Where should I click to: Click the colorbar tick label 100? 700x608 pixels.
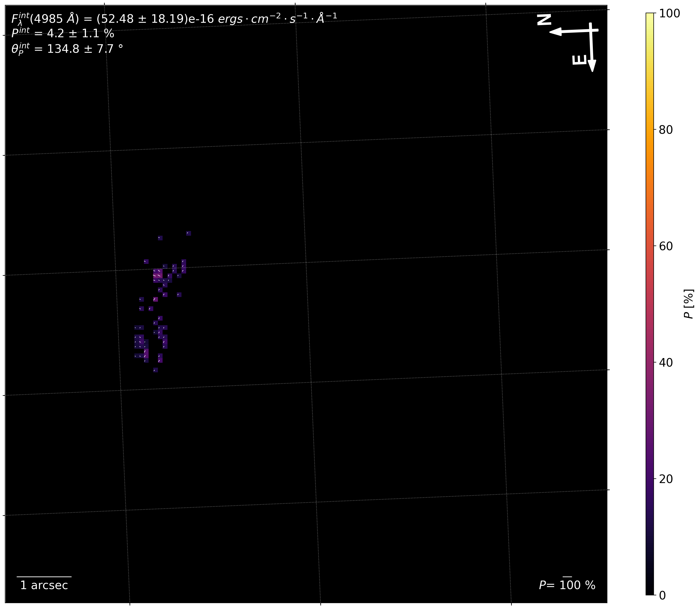pyautogui.click(x=669, y=13)
